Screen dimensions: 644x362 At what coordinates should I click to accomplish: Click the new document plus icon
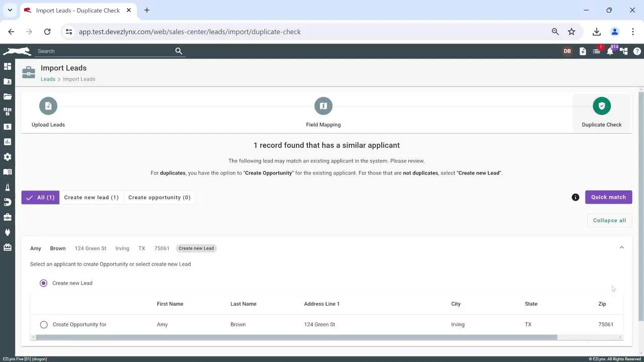583,51
